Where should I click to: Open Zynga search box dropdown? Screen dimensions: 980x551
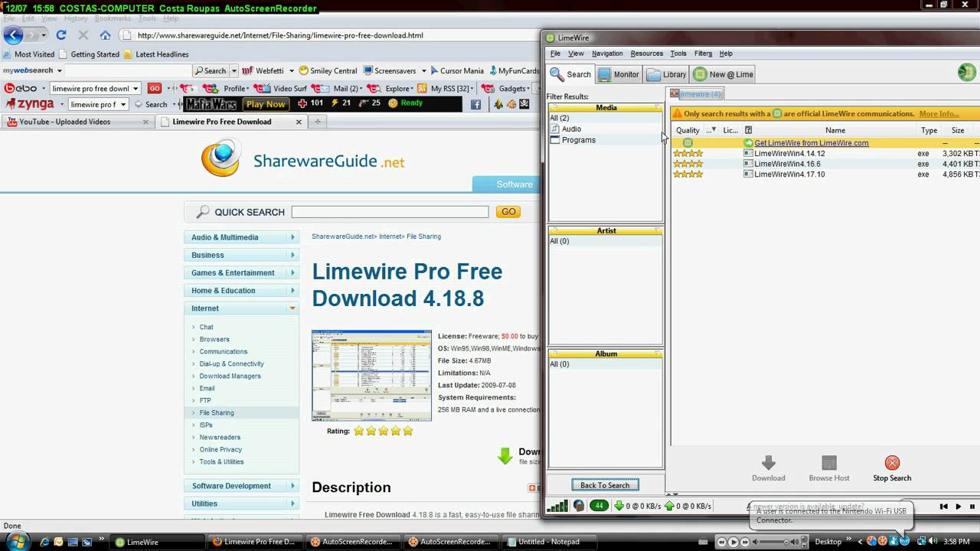click(122, 104)
